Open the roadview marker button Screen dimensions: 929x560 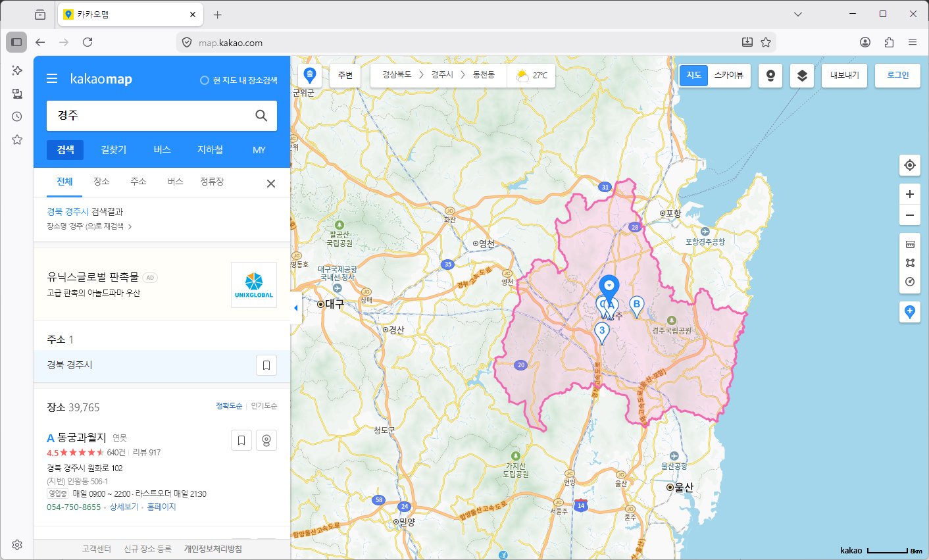tap(770, 76)
